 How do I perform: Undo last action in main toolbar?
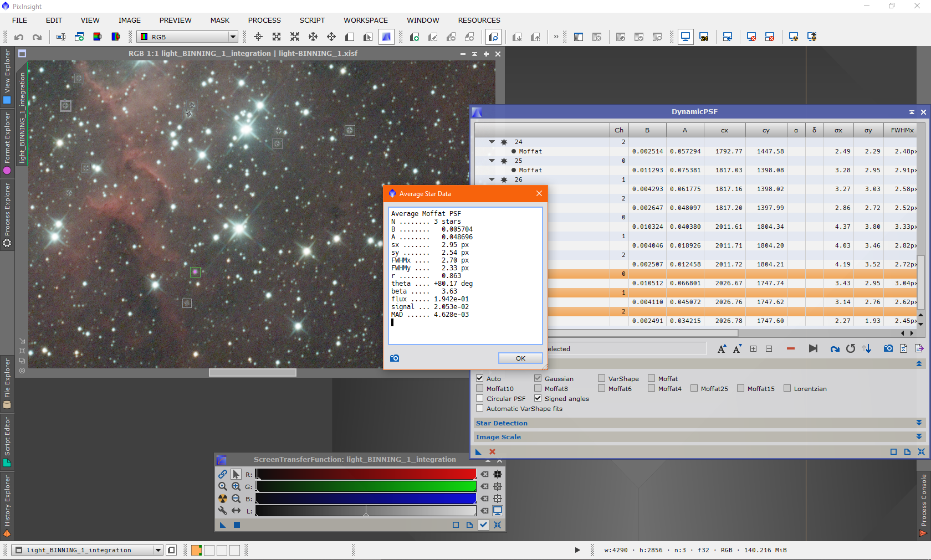coord(19,37)
